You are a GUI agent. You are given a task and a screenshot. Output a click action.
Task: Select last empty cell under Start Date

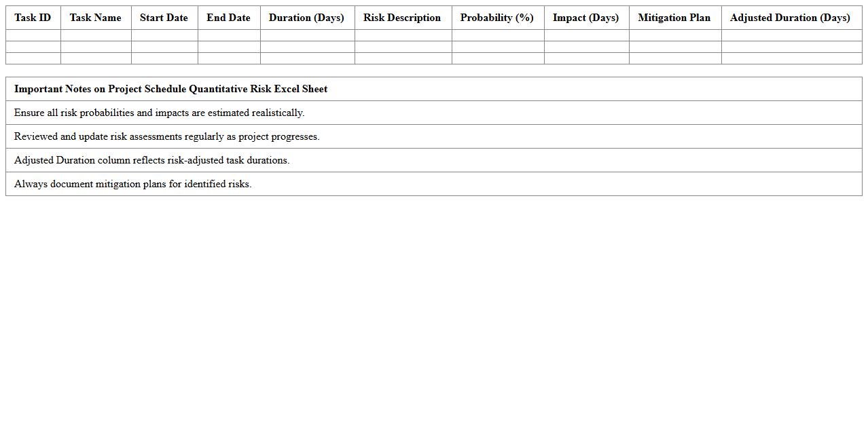click(164, 58)
